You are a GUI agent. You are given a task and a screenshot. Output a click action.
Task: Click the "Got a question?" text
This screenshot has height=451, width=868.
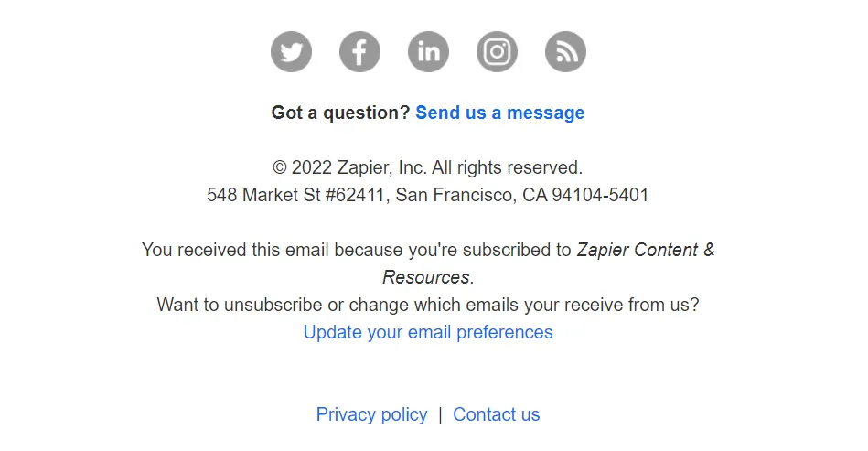340,113
